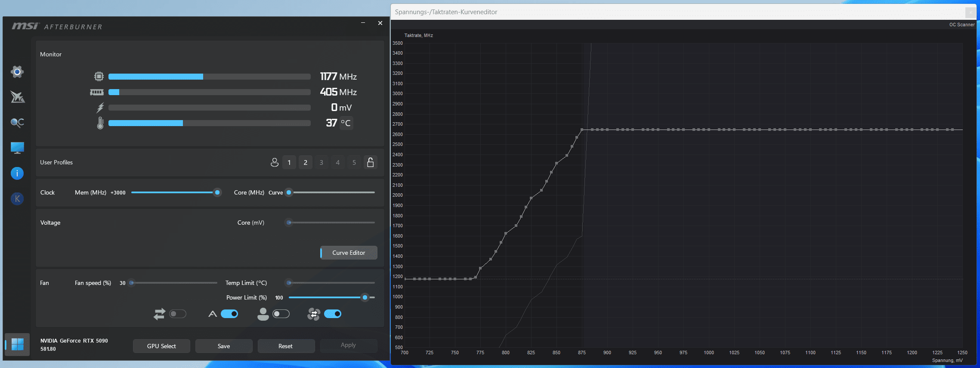
Task: Close the Afterburner window
Action: tap(380, 23)
